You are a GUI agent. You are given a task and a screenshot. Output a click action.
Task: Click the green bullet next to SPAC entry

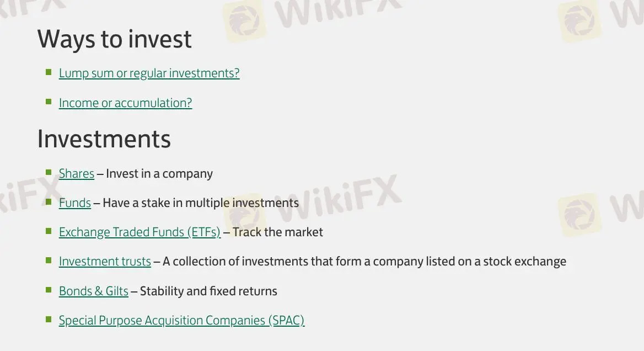point(49,318)
